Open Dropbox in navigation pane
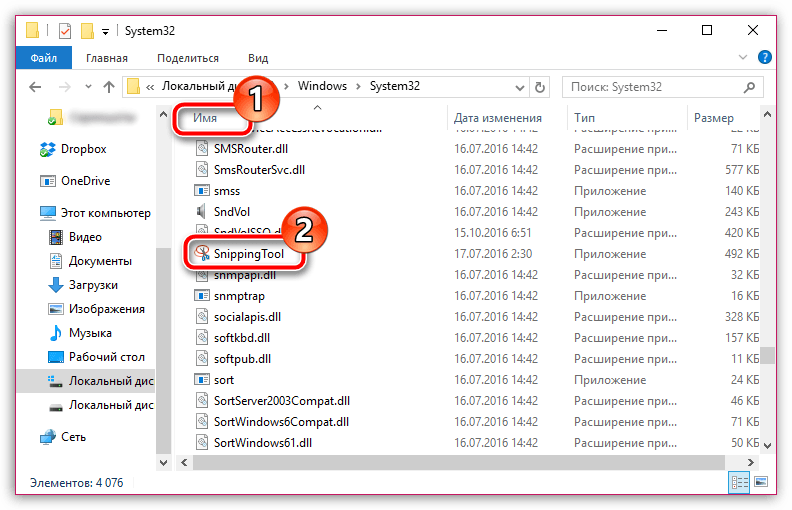This screenshot has height=510, width=792. pos(84,149)
